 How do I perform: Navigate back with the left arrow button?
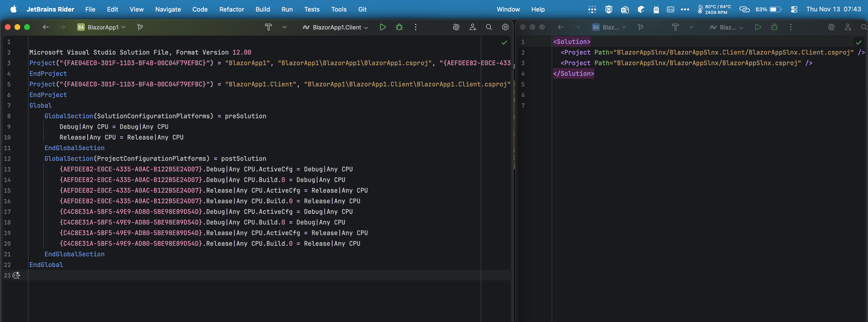tap(46, 27)
